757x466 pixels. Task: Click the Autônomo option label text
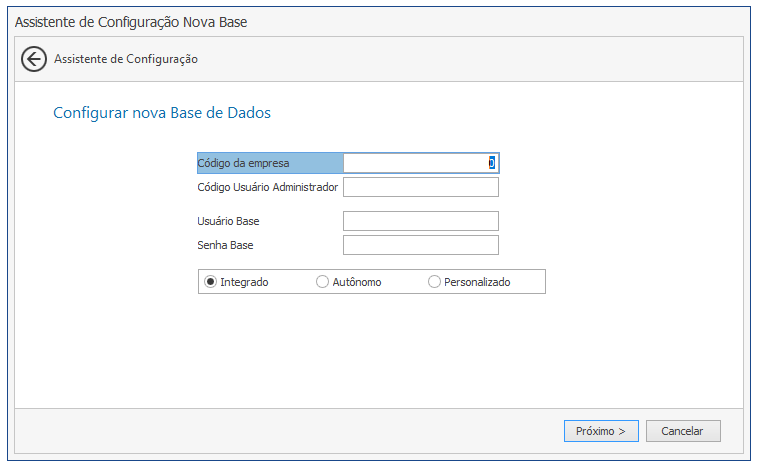tap(357, 282)
